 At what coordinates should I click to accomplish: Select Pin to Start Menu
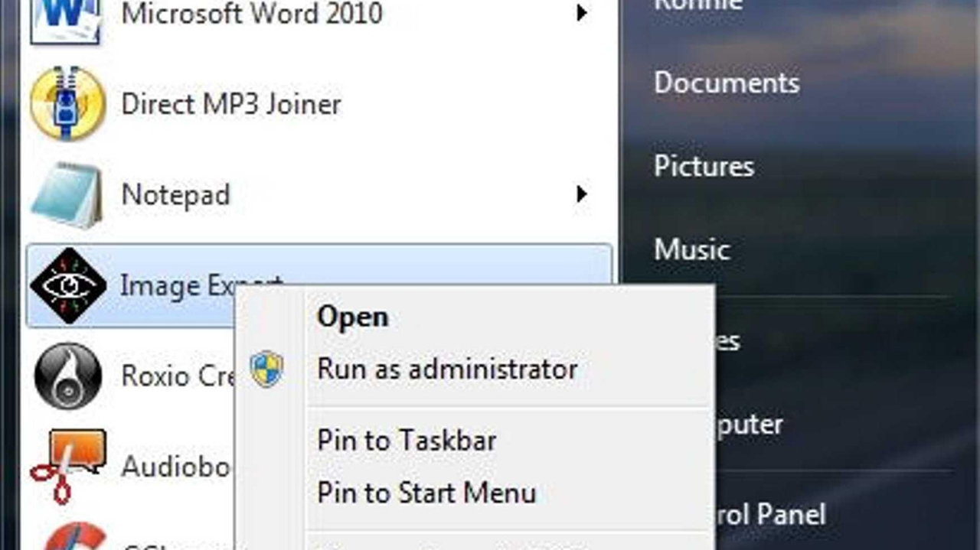(x=426, y=493)
